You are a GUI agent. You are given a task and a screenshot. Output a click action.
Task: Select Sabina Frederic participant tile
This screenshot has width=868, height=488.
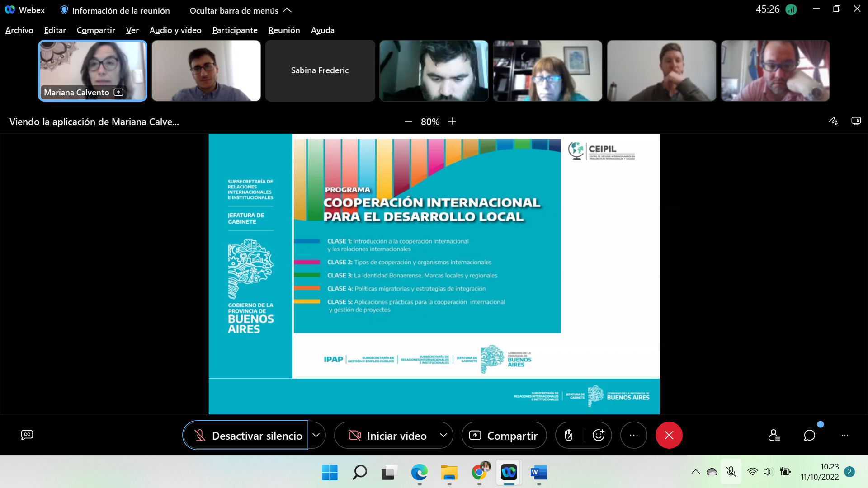click(x=320, y=70)
